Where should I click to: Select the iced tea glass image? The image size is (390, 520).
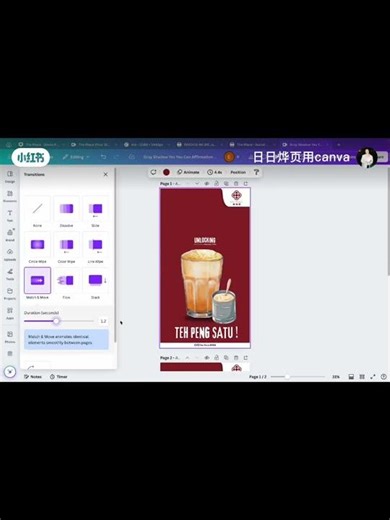201,284
